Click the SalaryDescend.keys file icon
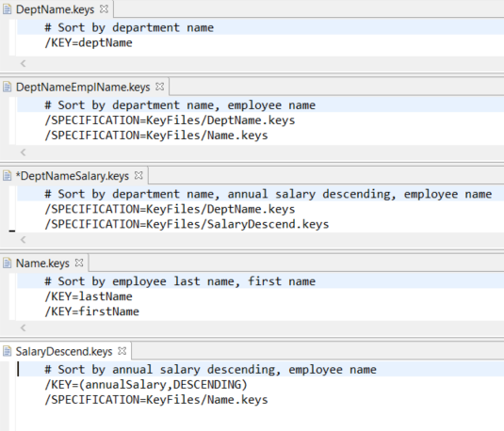The width and height of the screenshot is (504, 431). tap(8, 352)
